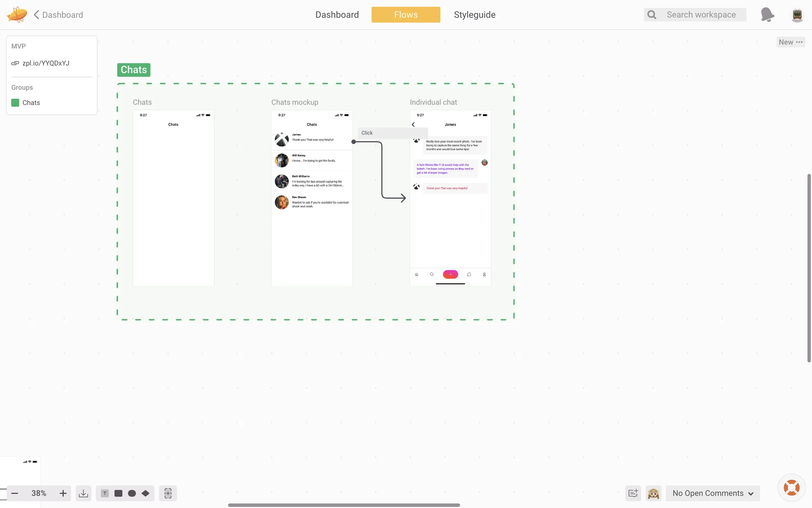The width and height of the screenshot is (812, 508).
Task: Select the rectangle shape tool
Action: pos(118,493)
